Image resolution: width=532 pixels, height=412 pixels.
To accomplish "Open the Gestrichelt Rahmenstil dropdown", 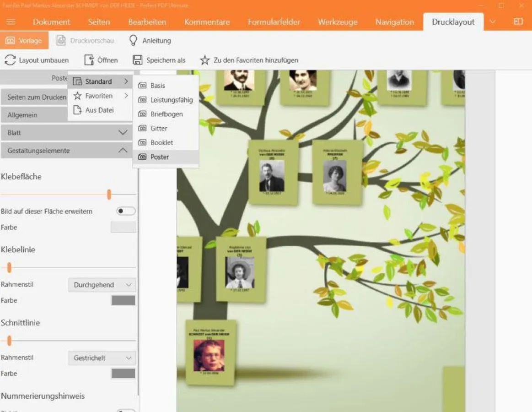I will (102, 358).
